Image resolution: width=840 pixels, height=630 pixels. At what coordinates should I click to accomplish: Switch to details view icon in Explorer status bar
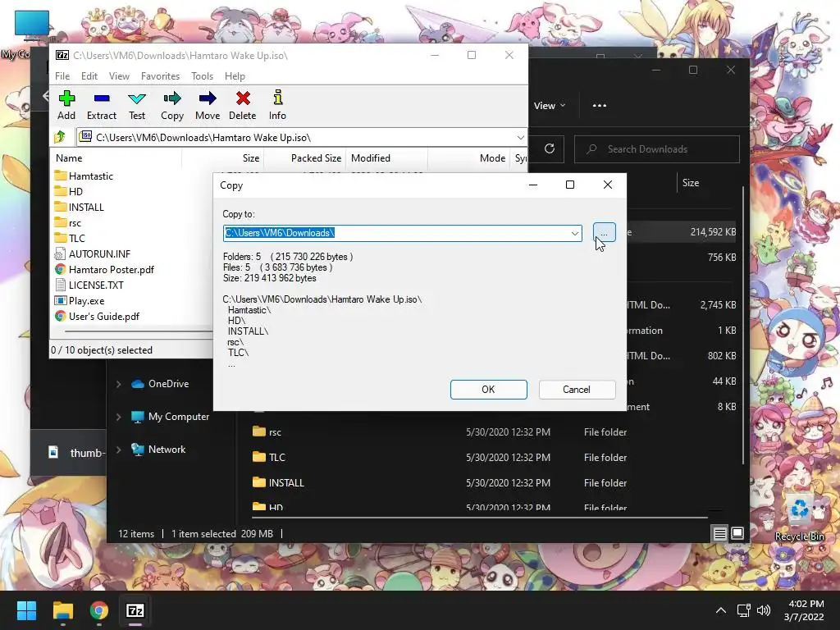click(x=719, y=533)
